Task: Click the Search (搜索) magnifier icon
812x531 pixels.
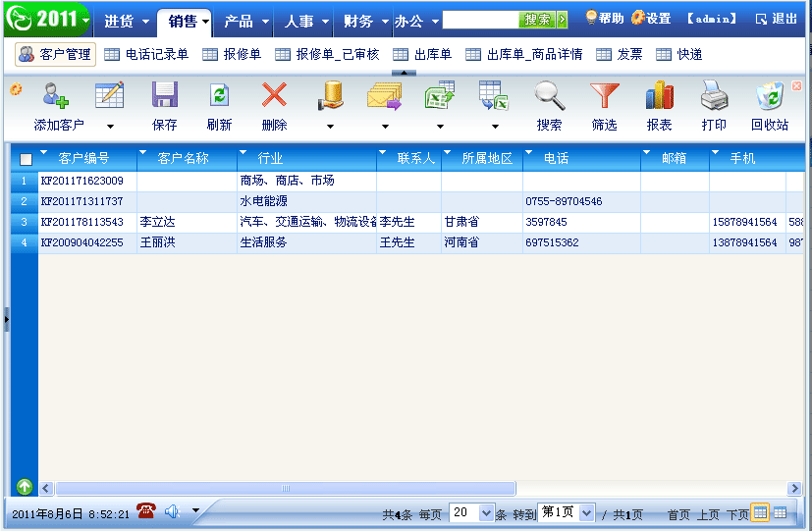Action: click(550, 96)
